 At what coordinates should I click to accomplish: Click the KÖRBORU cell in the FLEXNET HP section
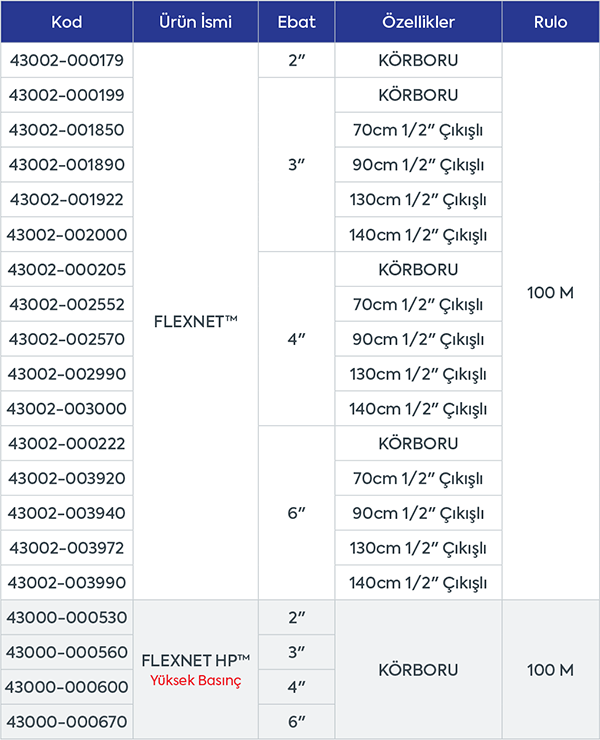(419, 669)
